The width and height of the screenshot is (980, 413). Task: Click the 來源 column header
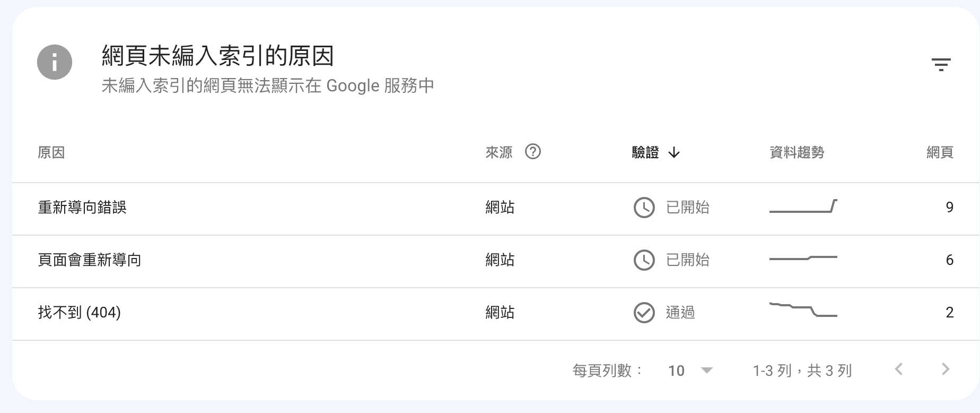click(499, 153)
